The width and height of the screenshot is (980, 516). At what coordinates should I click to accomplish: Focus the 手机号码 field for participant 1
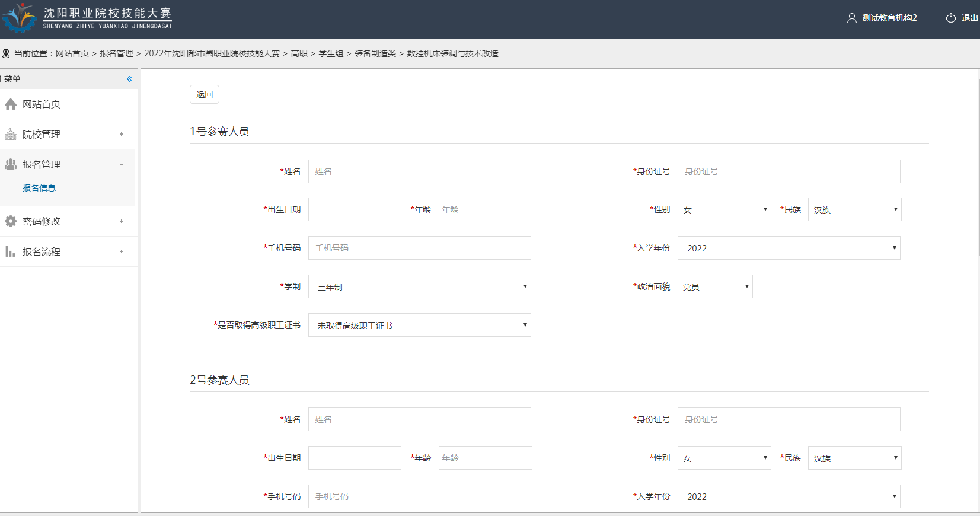coord(419,248)
